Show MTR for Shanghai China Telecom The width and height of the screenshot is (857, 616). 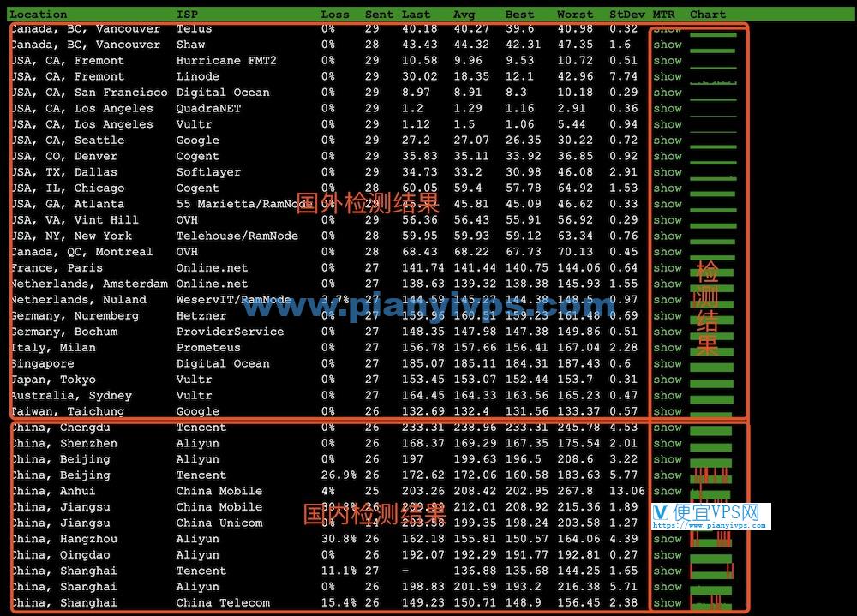668,603
